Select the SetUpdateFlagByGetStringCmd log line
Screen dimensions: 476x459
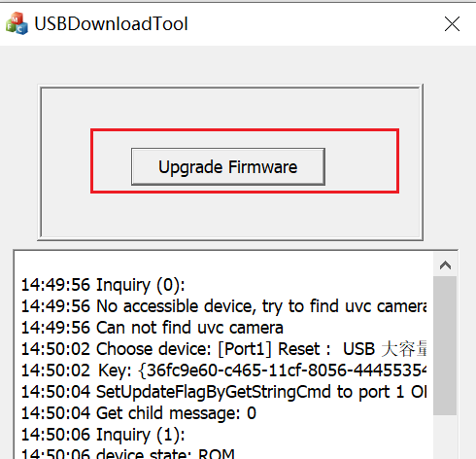coord(223,392)
